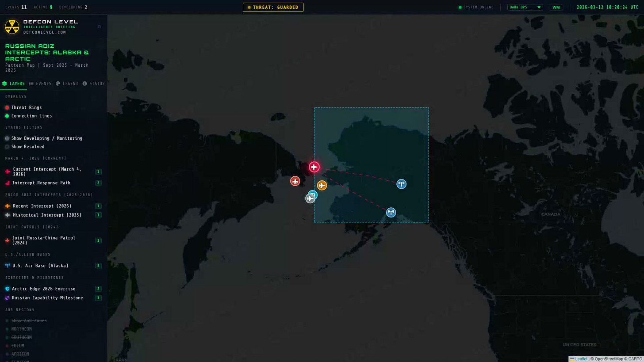This screenshot has height=362, width=644.
Task: Click the red Joint Patrol jet marker on map
Action: tap(295, 181)
